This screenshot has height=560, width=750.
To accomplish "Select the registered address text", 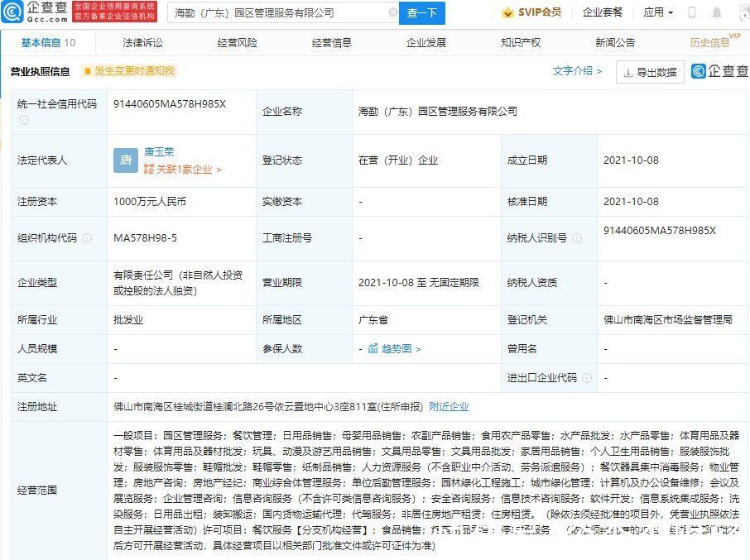I will (x=268, y=407).
